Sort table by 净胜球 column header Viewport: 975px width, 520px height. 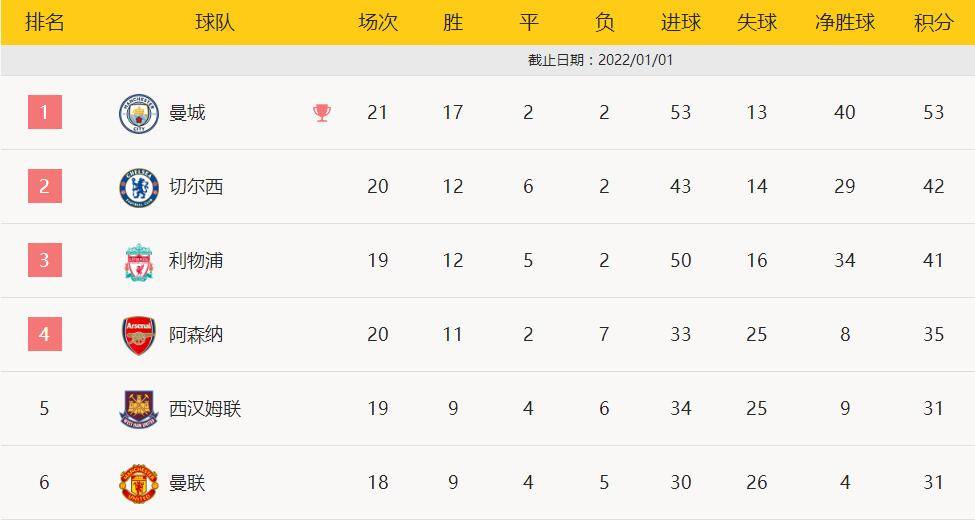coord(844,23)
